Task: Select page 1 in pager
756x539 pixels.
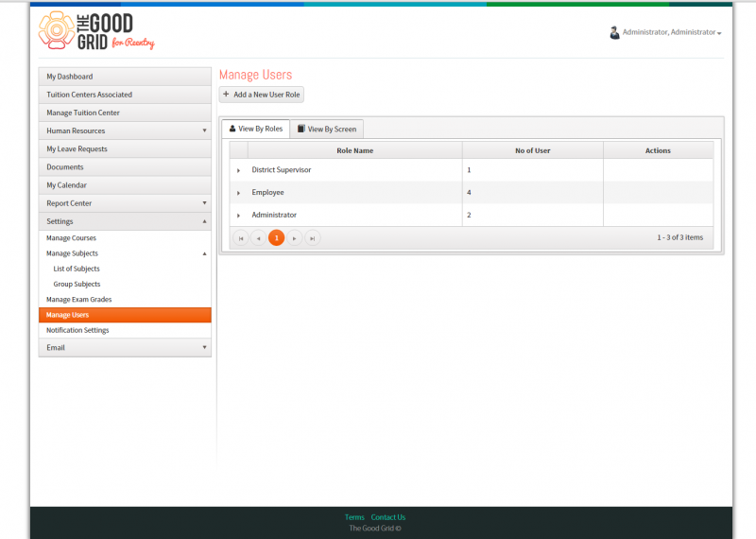Action: 276,238
